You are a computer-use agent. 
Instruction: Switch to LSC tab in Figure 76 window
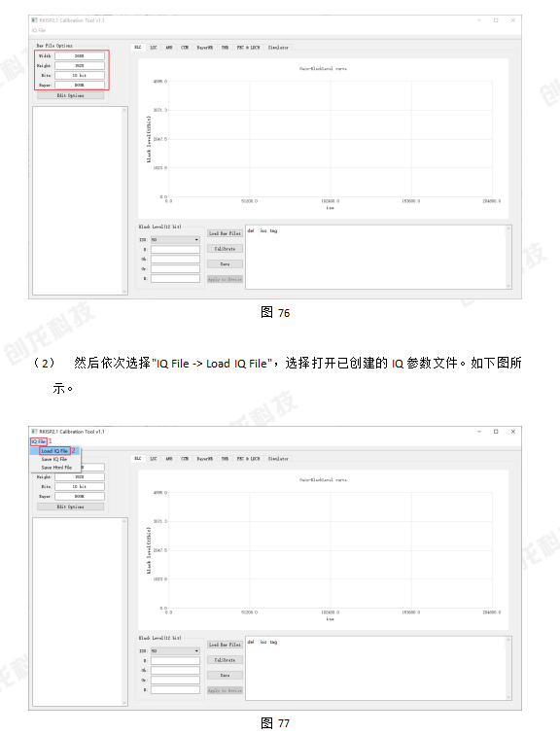pyautogui.click(x=153, y=48)
